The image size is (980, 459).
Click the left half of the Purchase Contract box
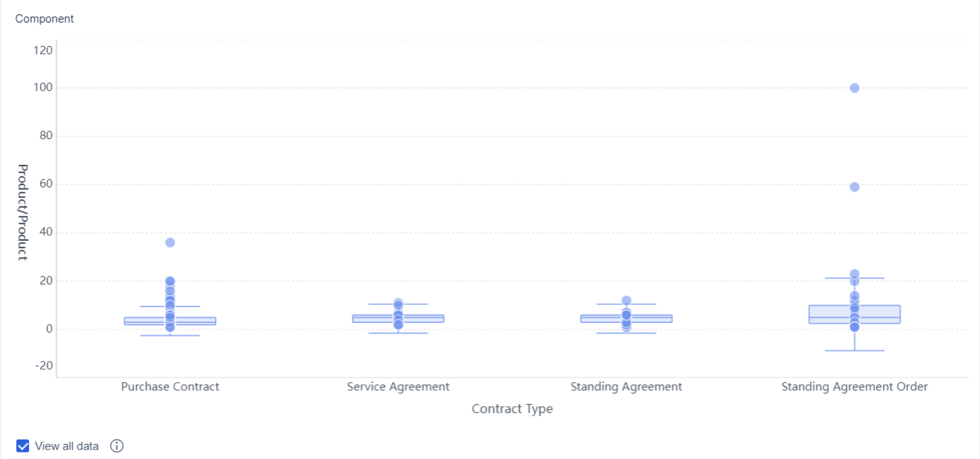click(143, 321)
